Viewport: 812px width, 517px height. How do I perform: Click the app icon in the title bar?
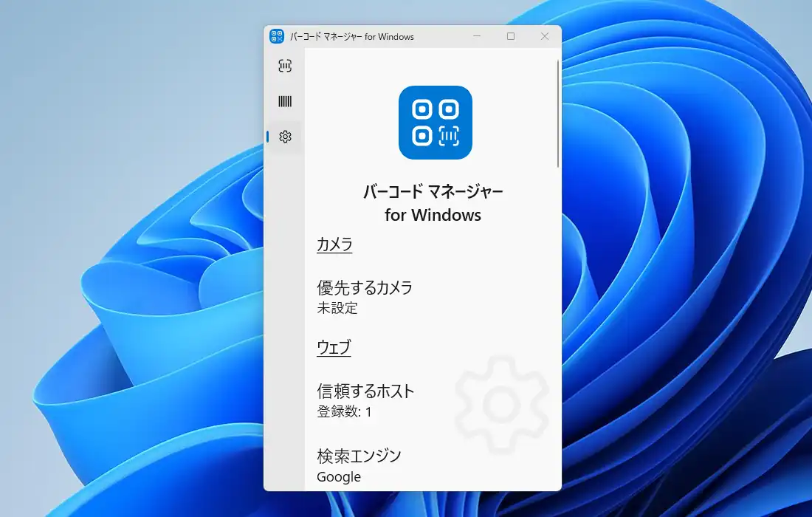[x=277, y=36]
